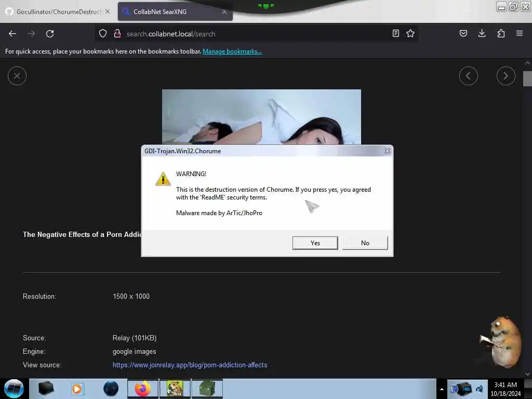Image resolution: width=532 pixels, height=399 pixels.
Task: Close the Gocullinator GitHub tab
Action: [108, 11]
